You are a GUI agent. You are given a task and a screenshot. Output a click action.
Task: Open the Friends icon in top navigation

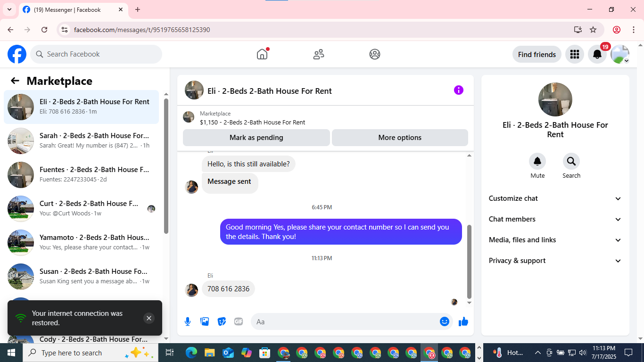pyautogui.click(x=319, y=54)
